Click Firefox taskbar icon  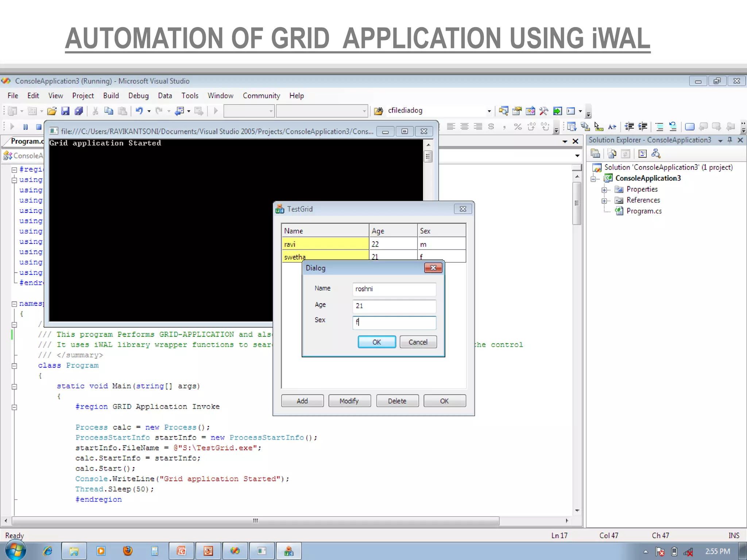(x=128, y=551)
